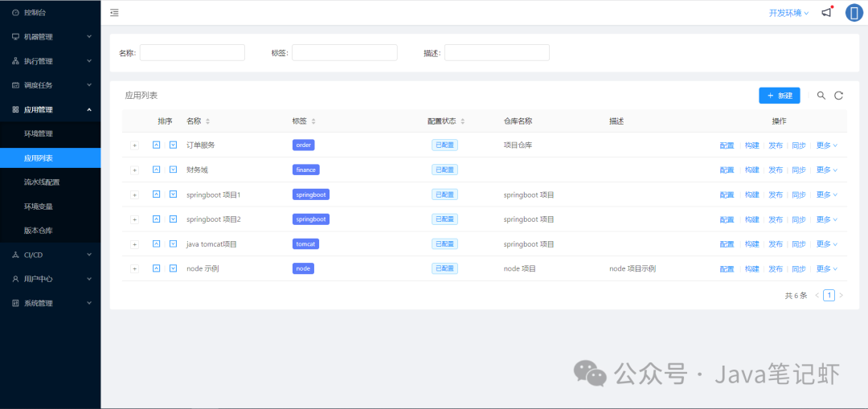Open 更多 dropdown for 订单服务

click(x=827, y=145)
